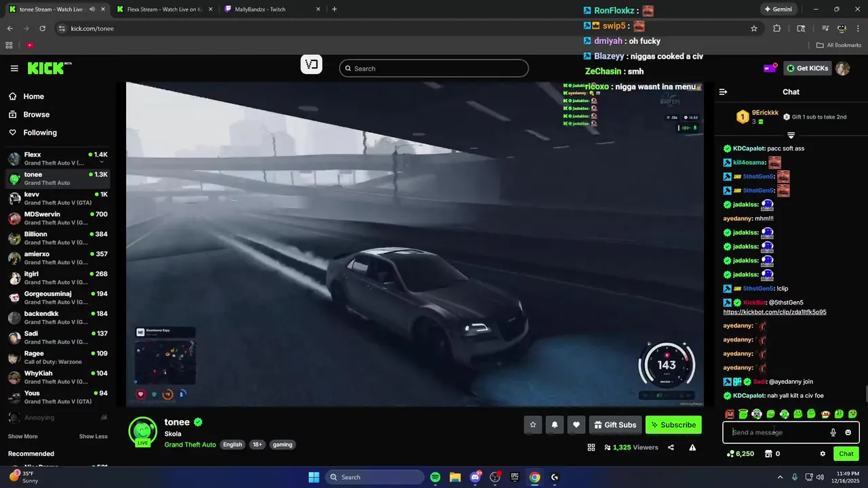Open Spotify from the taskbar
This screenshot has height=488, width=868.
click(435, 477)
